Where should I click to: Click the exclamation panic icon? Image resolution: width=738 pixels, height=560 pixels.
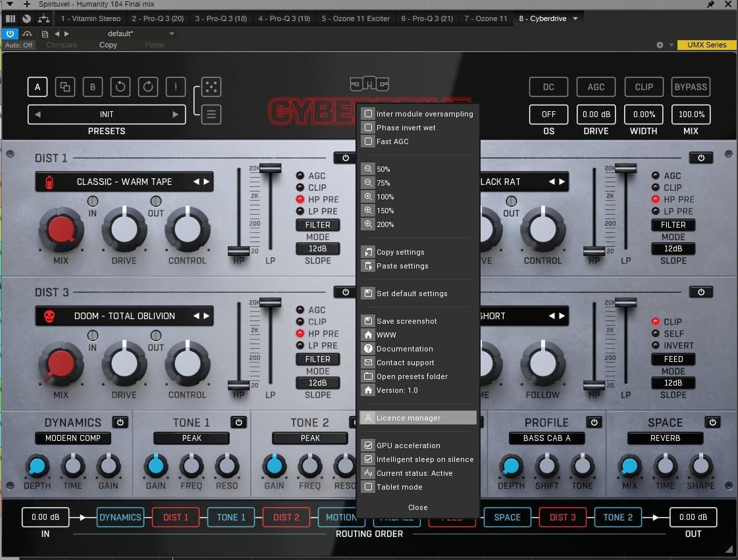[176, 87]
